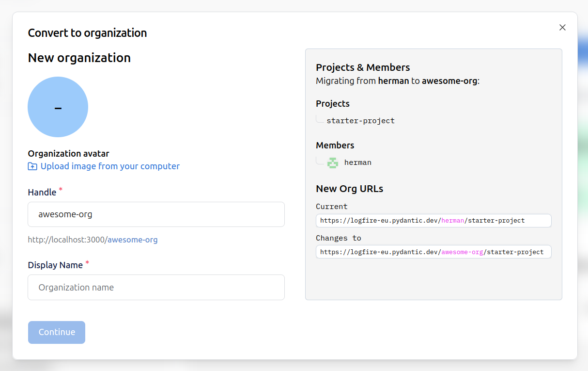Click 'herman' highlighted in the Current URL

(x=452, y=221)
